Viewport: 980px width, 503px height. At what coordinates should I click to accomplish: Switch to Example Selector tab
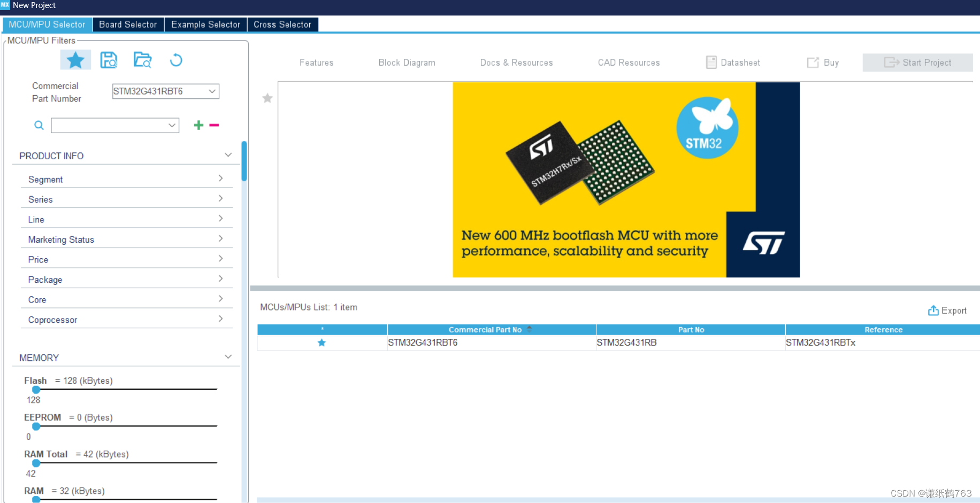tap(206, 25)
